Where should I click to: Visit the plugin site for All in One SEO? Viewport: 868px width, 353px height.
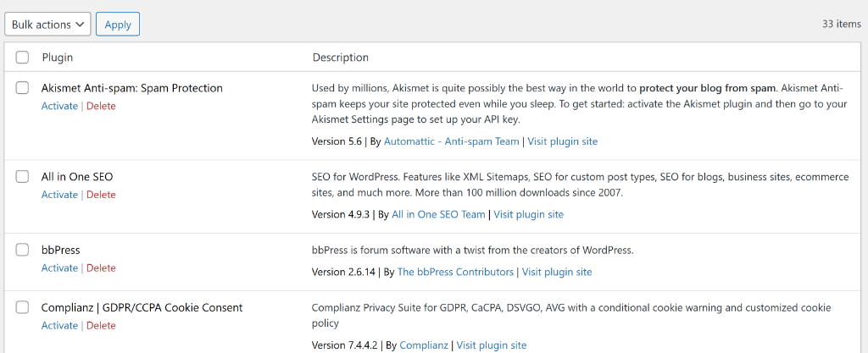point(529,214)
